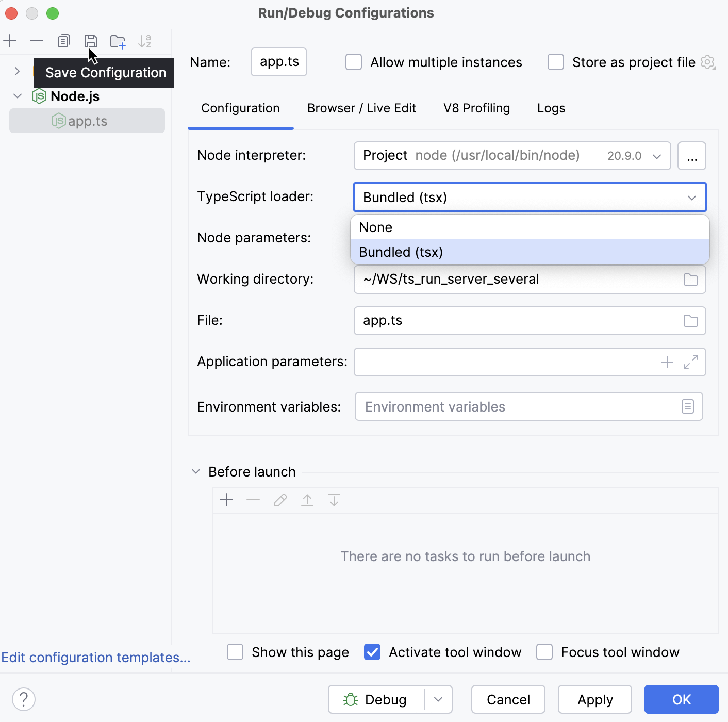This screenshot has width=728, height=722.
Task: Select None in TypeScript loader dropdown
Action: 375,227
